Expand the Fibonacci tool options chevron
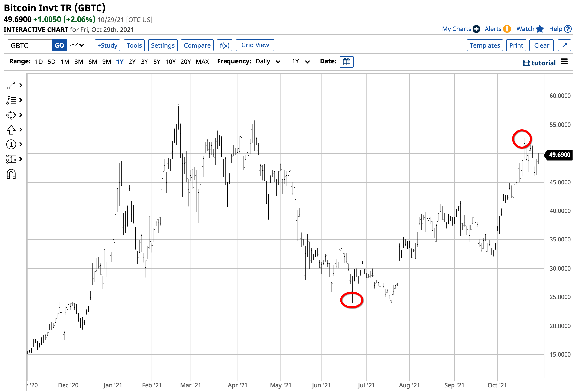Image resolution: width=583 pixels, height=392 pixels. (21, 100)
